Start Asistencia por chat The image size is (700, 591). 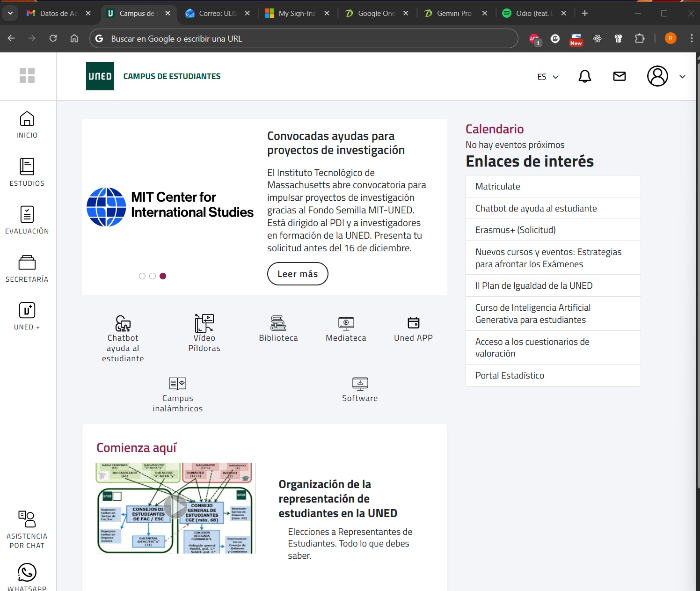[x=27, y=529]
